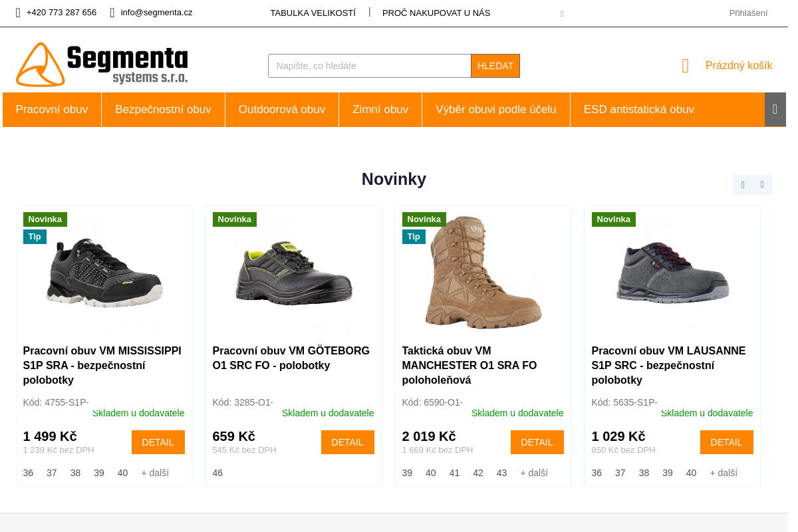Screen dimensions: 798x532
Task: Click the phone icon beside +420 number
Action: [18, 13]
